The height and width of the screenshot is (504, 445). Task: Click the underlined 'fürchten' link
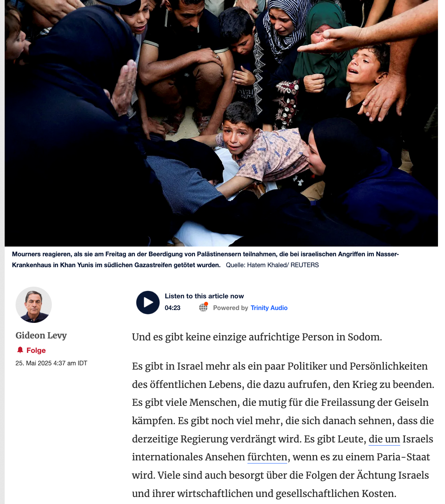tap(267, 457)
